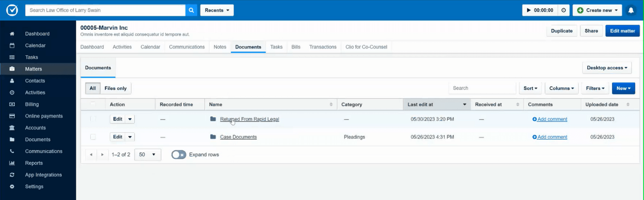This screenshot has height=200, width=644.
Task: Open the Case Documents folder link
Action: (238, 137)
